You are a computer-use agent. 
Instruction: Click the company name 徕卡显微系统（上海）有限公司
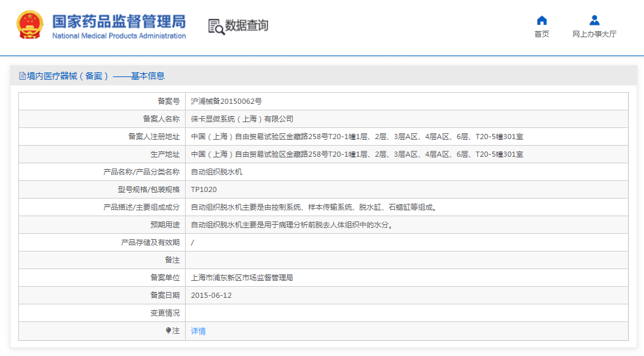[242, 119]
